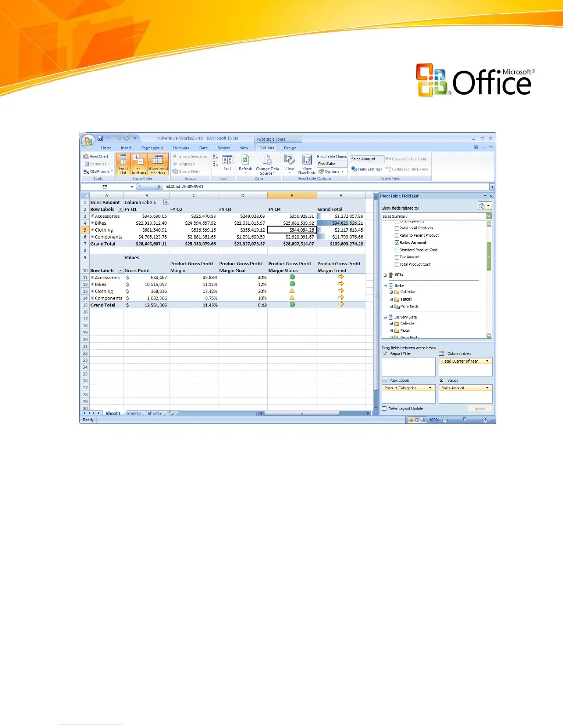Click Sort A to Z icon

coord(215,157)
